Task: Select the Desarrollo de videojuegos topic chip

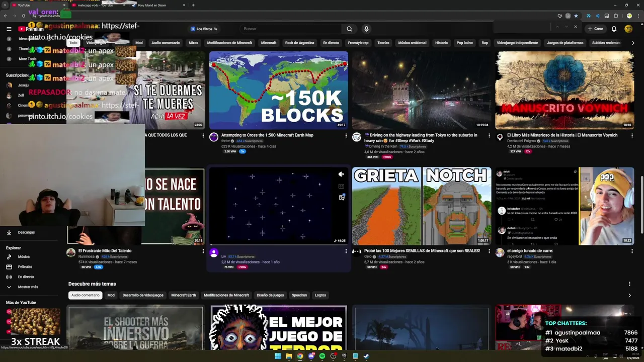Action: tap(143, 295)
